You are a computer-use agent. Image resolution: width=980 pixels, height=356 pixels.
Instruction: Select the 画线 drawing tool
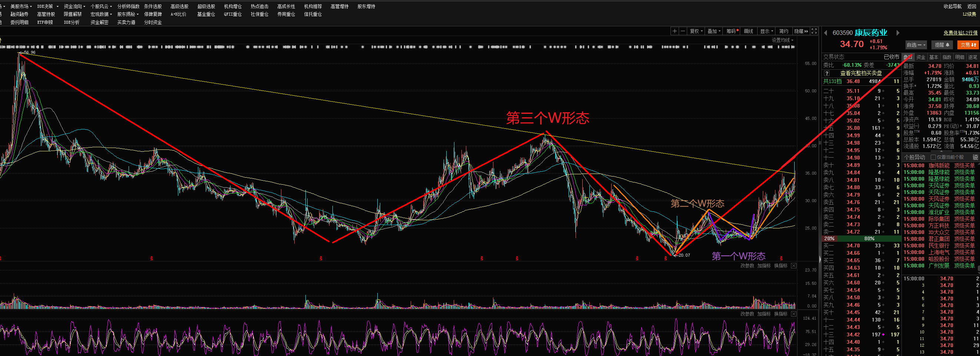(748, 31)
